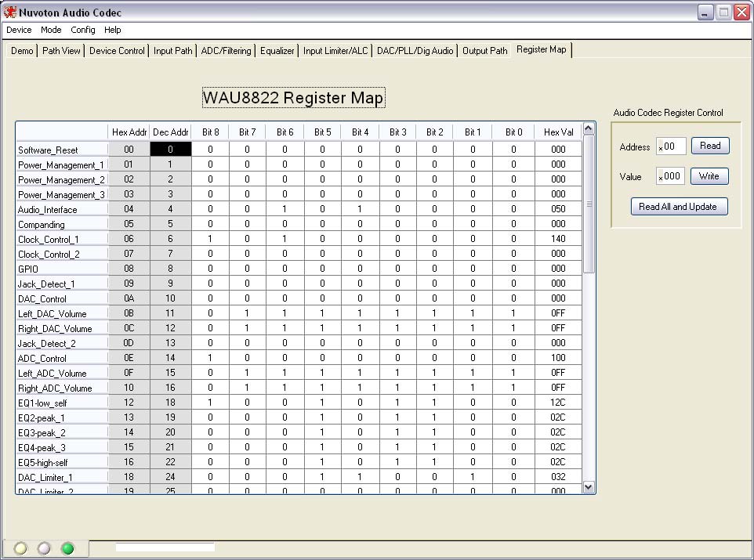Go to the Input Limiter/ALC tab
This screenshot has width=754, height=560.
335,51
